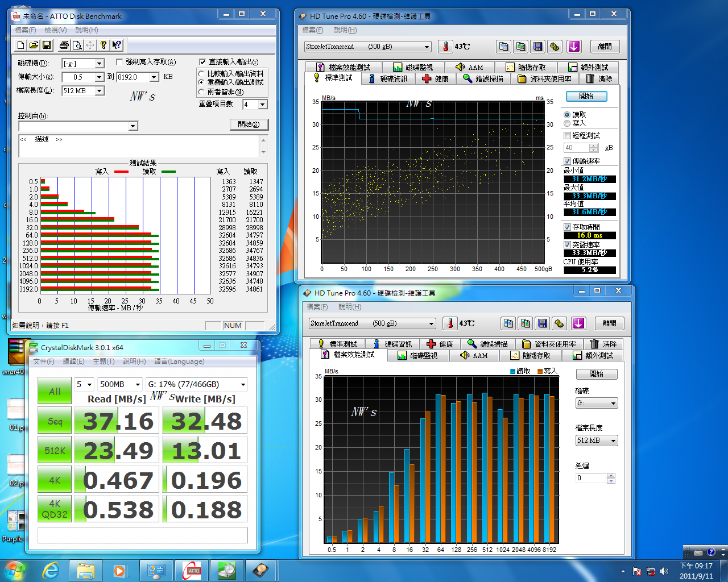The image size is (728, 582).
Task: Open the 檔案(F) menu in ATTO Disk Benchmark
Action: 26,30
